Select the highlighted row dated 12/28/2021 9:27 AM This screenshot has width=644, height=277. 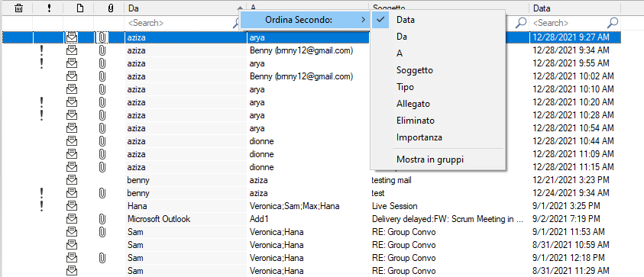pyautogui.click(x=312, y=37)
